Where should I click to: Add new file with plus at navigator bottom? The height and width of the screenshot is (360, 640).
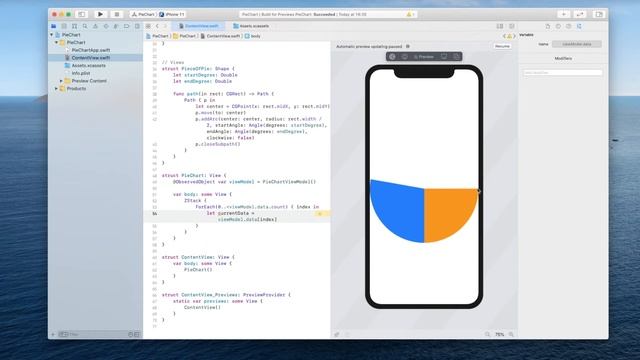coord(53,335)
